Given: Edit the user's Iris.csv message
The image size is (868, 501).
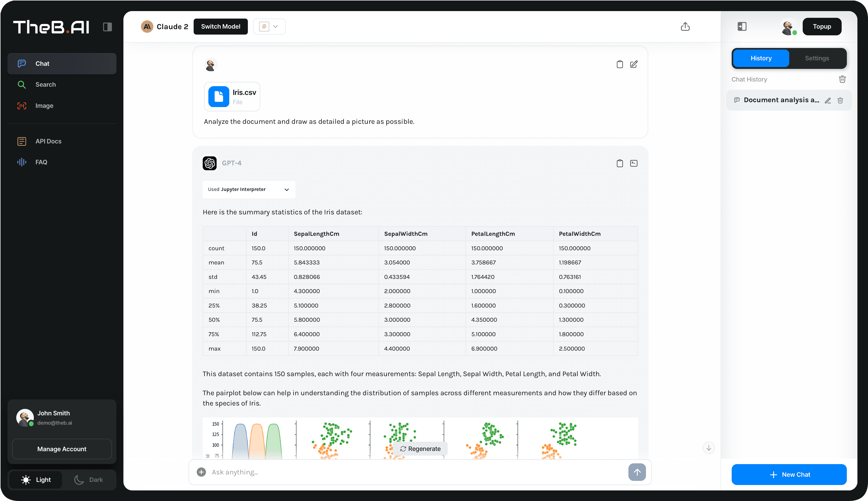Looking at the screenshot, I should (x=634, y=64).
